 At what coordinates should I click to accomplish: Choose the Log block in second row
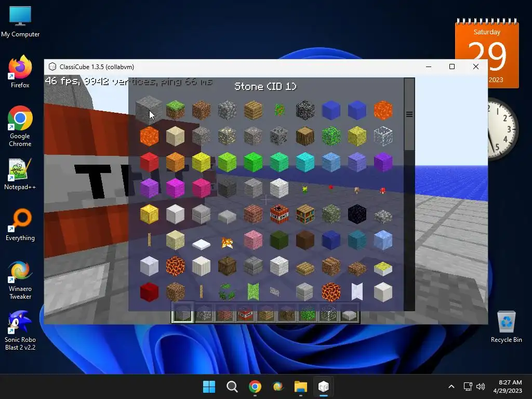(305, 136)
